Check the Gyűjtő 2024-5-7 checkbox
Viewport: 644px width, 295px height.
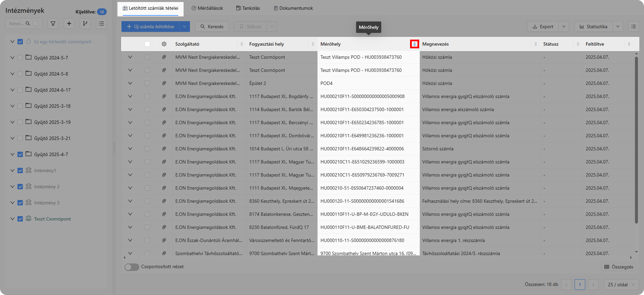[20, 58]
